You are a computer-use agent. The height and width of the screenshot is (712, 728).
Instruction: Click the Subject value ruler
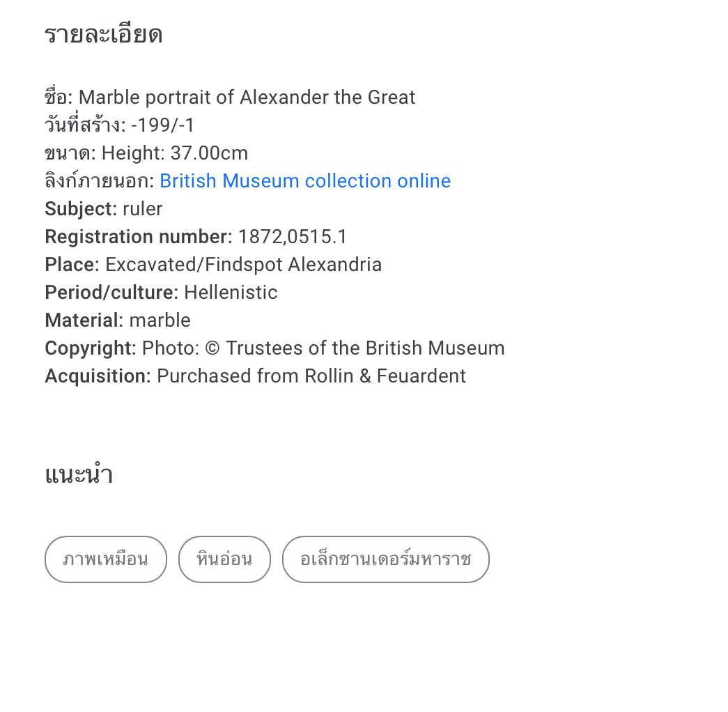(x=143, y=209)
